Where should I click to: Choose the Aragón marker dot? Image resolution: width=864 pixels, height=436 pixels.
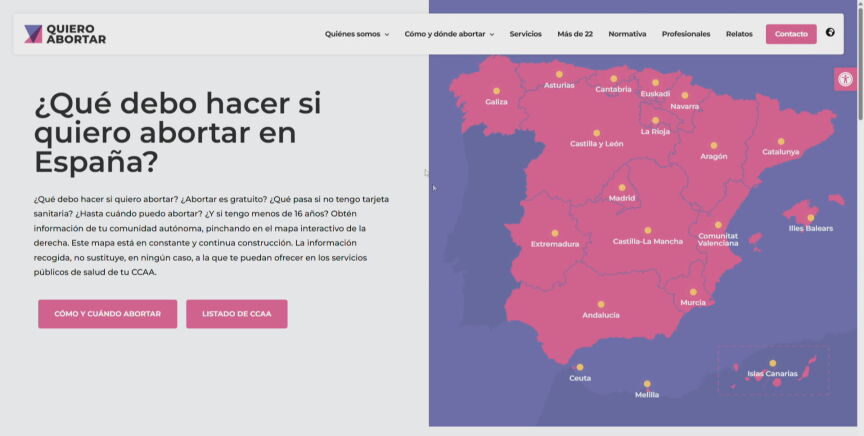[714, 146]
